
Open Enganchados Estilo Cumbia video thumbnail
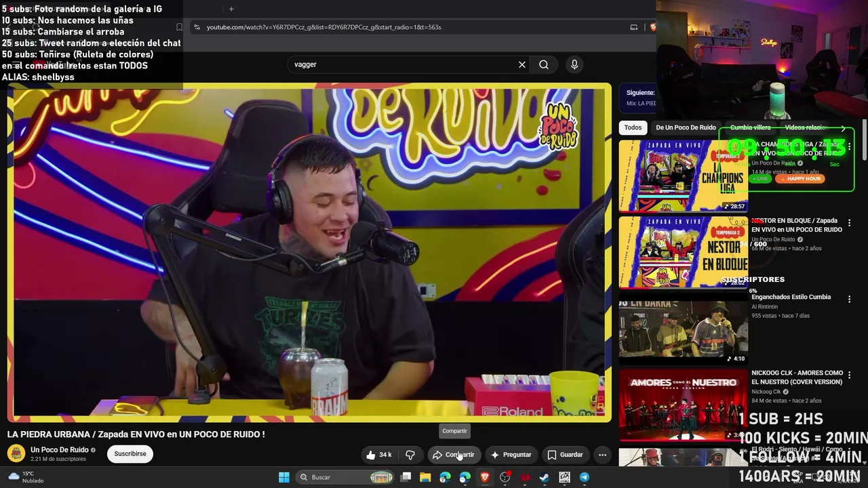684,329
